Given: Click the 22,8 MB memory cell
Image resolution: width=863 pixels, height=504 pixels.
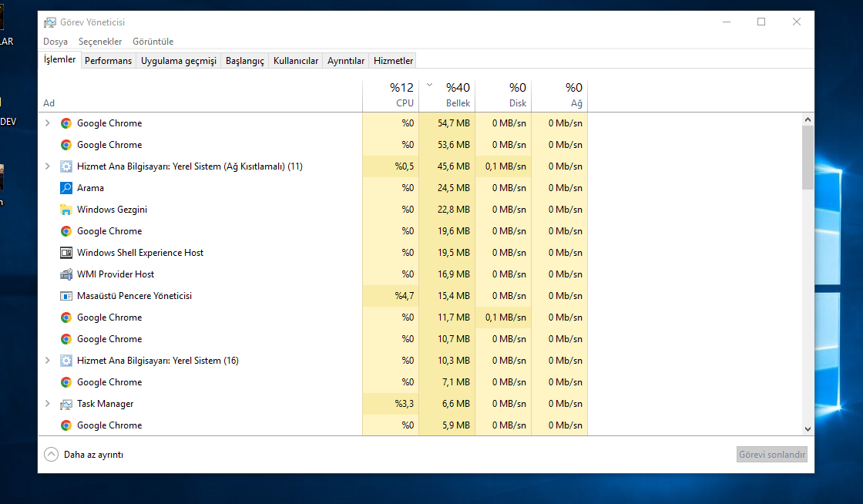Looking at the screenshot, I should pyautogui.click(x=447, y=210).
